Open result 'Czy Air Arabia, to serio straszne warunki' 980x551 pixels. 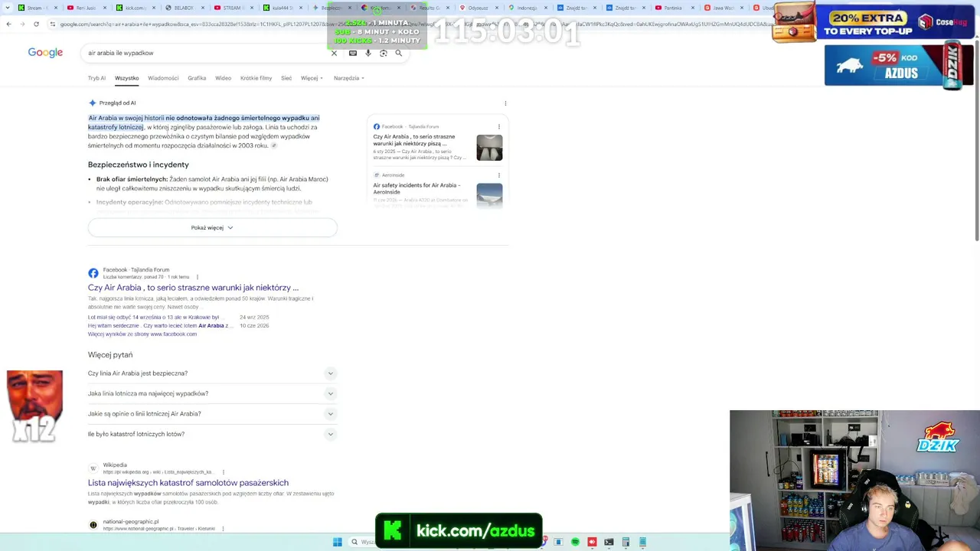tap(193, 288)
